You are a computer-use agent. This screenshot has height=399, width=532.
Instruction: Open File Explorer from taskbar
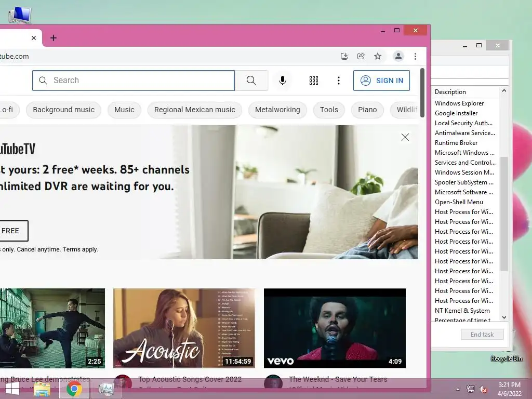42,389
